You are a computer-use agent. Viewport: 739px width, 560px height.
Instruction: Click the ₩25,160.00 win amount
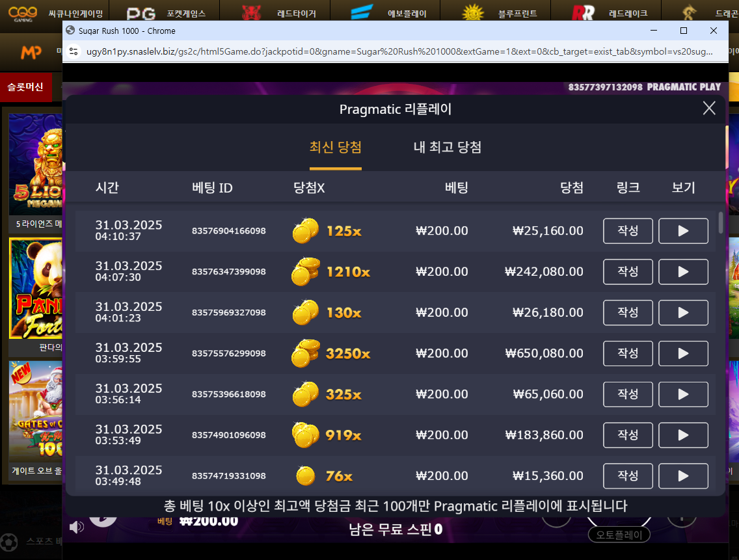(548, 231)
